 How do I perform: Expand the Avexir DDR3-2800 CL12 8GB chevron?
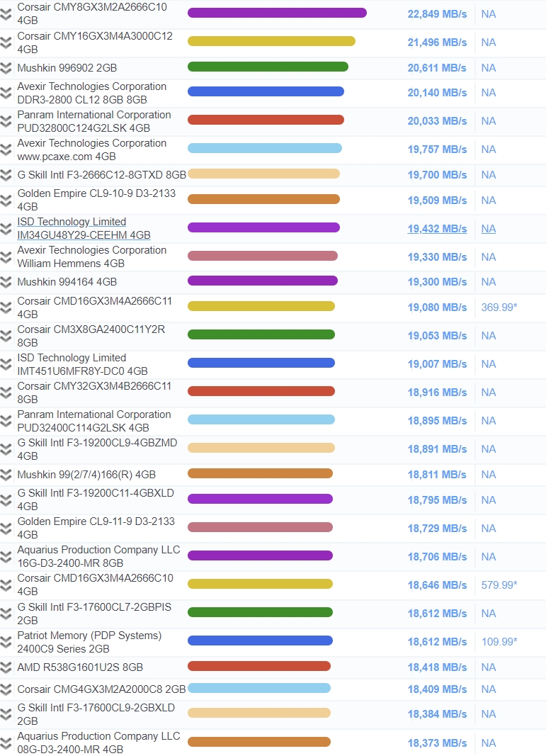click(x=6, y=93)
